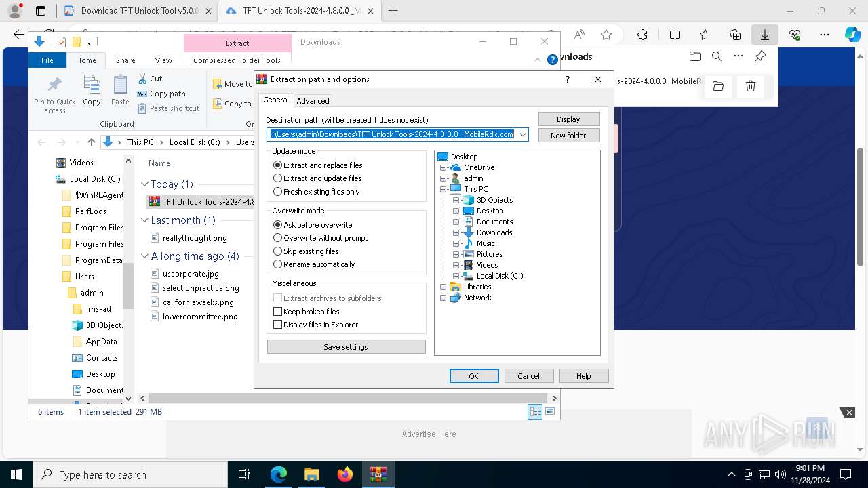Viewport: 868px width, 488px height.
Task: Open WinRAR from the taskbar
Action: pyautogui.click(x=378, y=474)
